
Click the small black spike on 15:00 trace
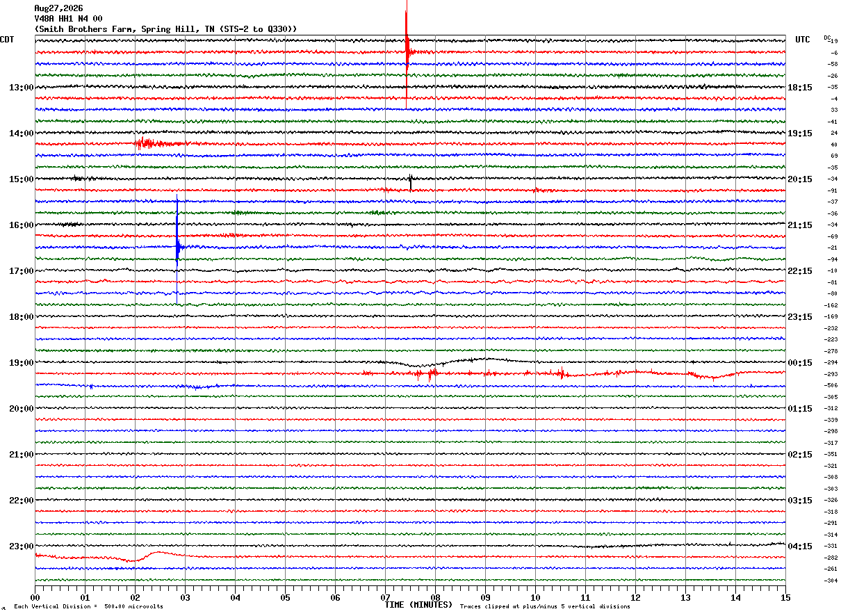410,181
